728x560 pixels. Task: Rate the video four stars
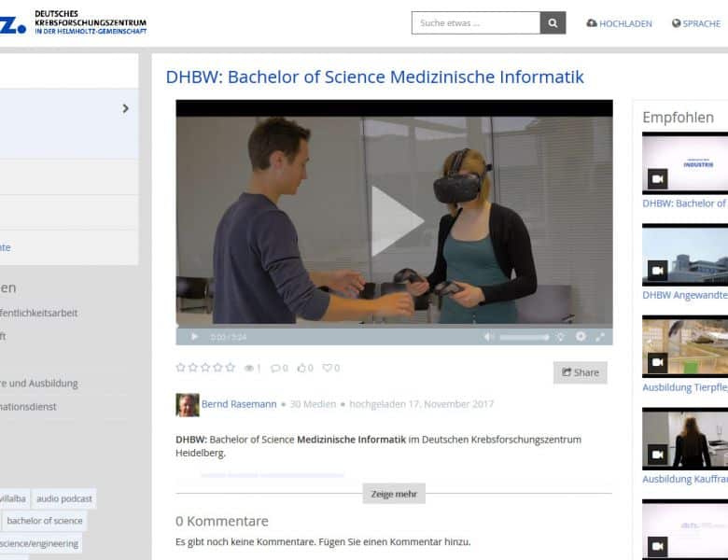point(217,368)
